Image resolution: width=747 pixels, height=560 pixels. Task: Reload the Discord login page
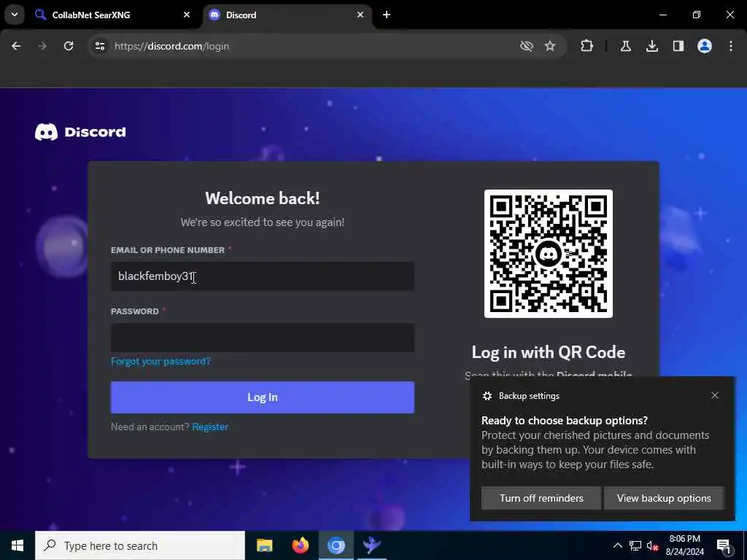click(69, 46)
